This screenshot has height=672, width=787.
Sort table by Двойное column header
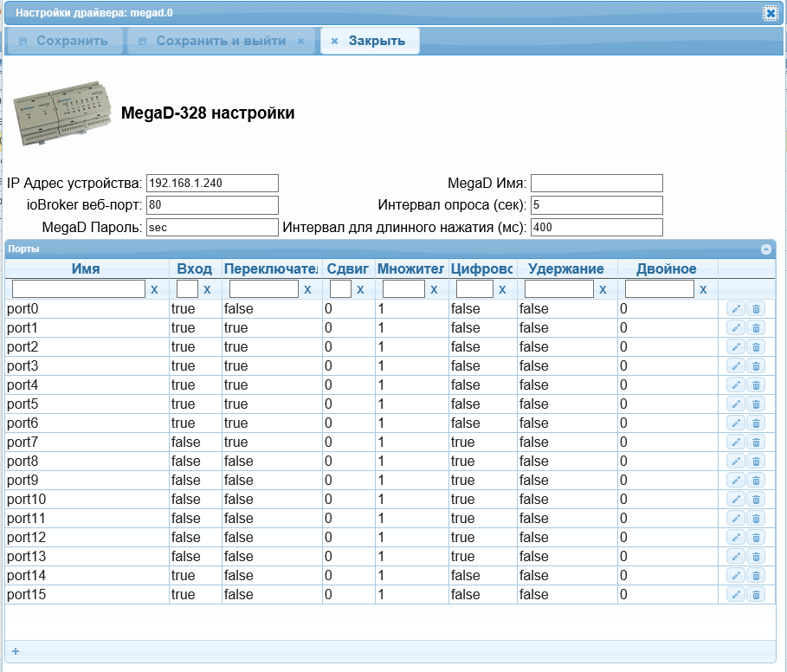[667, 269]
